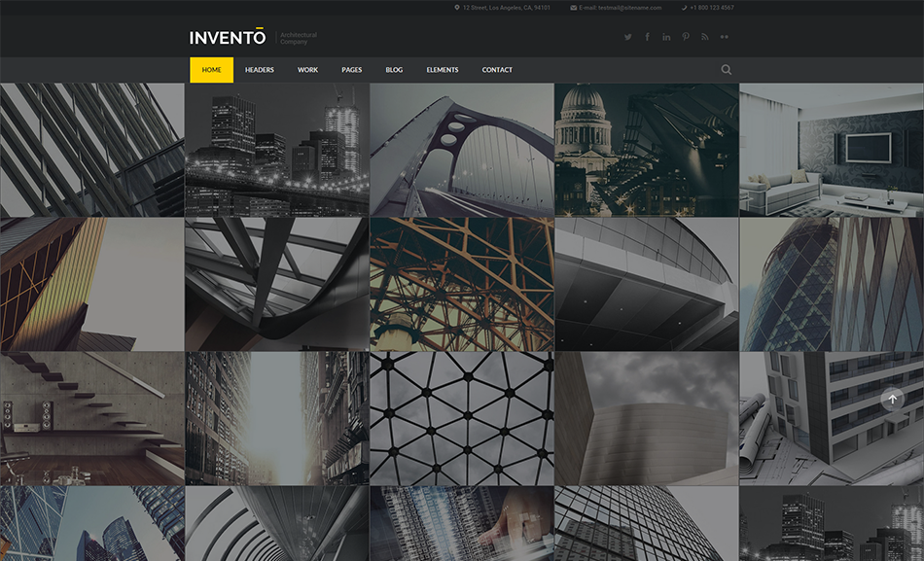Open the living room with wall TV thumbnail
The height and width of the screenshot is (561, 924).
point(832,150)
